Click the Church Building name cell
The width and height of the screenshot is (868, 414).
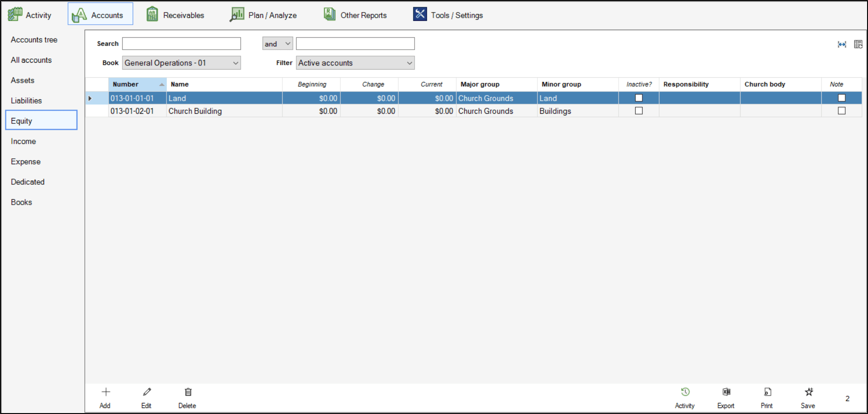(224, 111)
